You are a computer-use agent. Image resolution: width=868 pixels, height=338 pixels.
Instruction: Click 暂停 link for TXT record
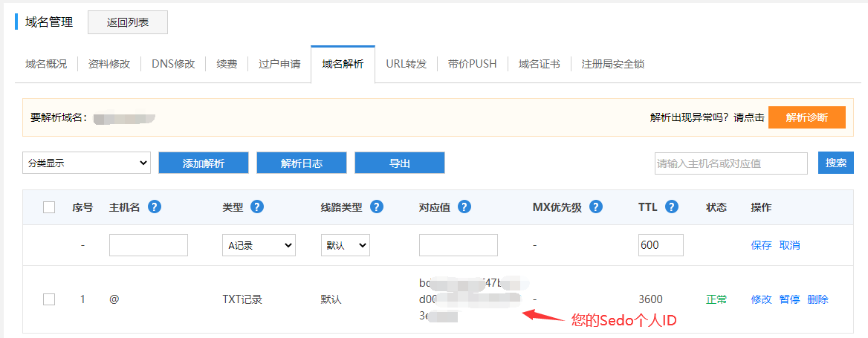click(789, 299)
